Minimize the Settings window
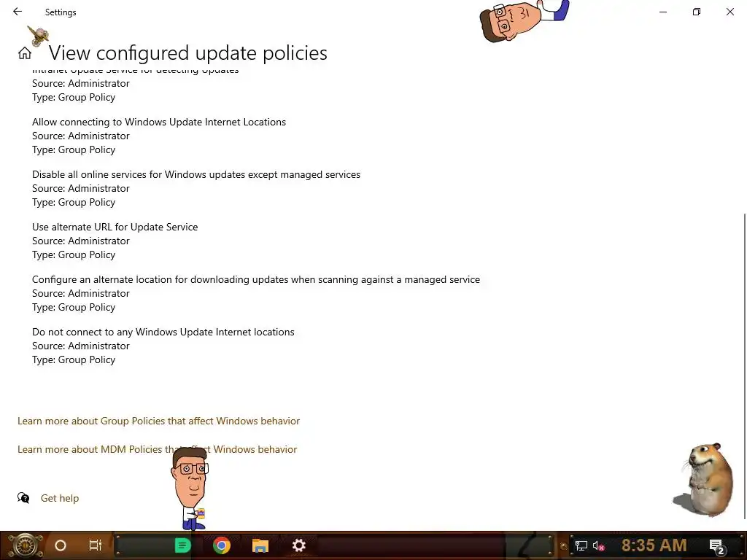This screenshot has height=560, width=747. (x=662, y=12)
